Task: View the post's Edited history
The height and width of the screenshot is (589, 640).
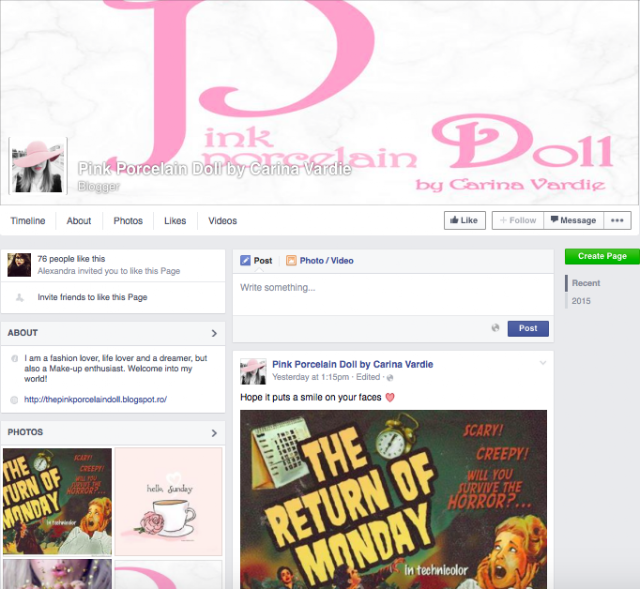Action: click(x=368, y=377)
